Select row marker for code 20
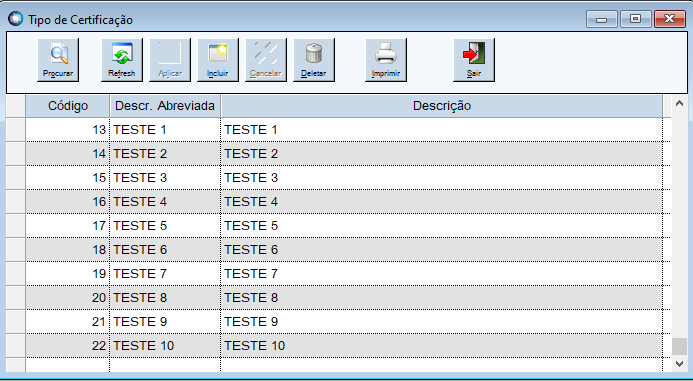The image size is (693, 381). pos(16,297)
